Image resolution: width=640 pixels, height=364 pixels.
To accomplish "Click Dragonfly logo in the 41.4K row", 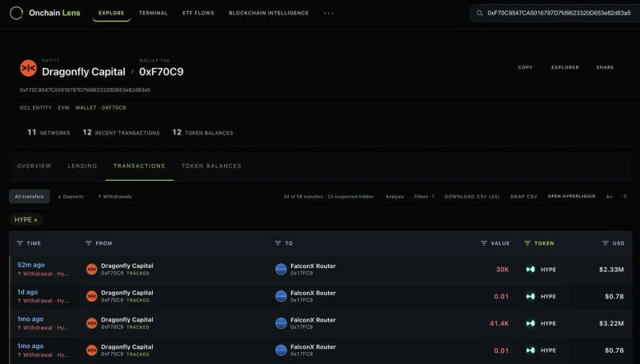I will pyautogui.click(x=92, y=323).
